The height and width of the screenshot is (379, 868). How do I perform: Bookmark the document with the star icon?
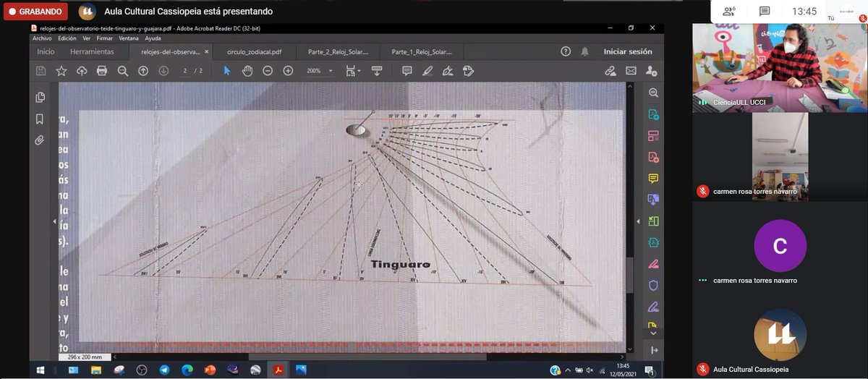pyautogui.click(x=61, y=71)
